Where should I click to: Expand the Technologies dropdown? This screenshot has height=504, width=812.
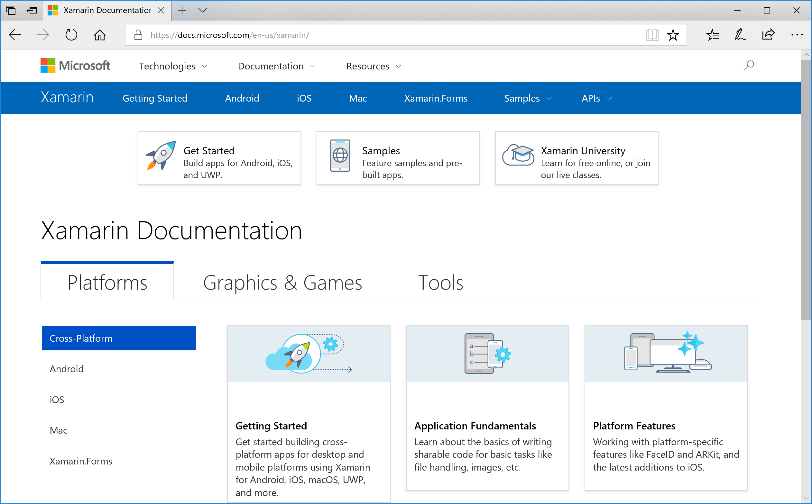click(x=173, y=66)
